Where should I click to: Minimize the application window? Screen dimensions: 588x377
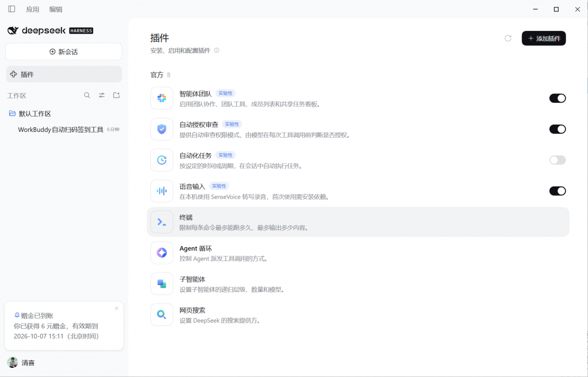point(536,9)
